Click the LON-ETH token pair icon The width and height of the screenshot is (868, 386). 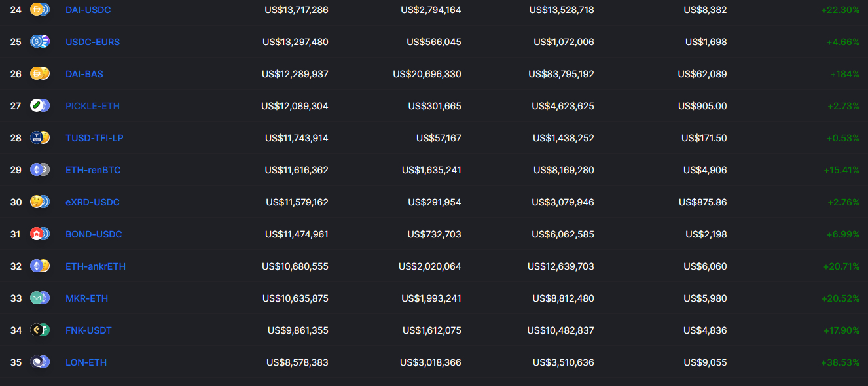tap(40, 362)
